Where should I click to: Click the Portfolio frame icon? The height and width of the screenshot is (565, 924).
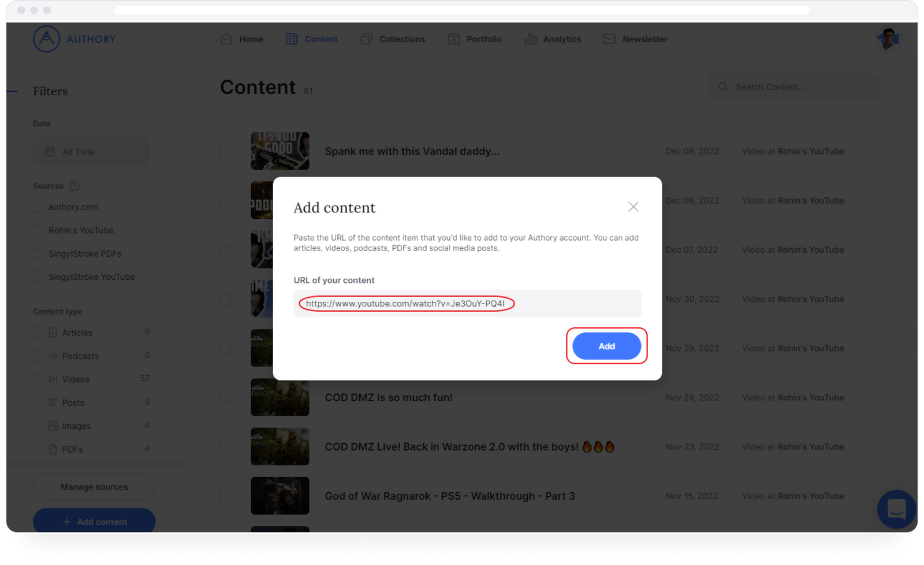tap(453, 39)
